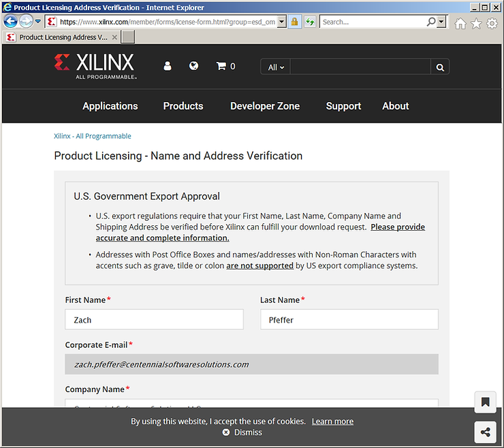This screenshot has height=448, width=504.
Task: Click the Last Name field containing Pfeffer
Action: [x=349, y=319]
